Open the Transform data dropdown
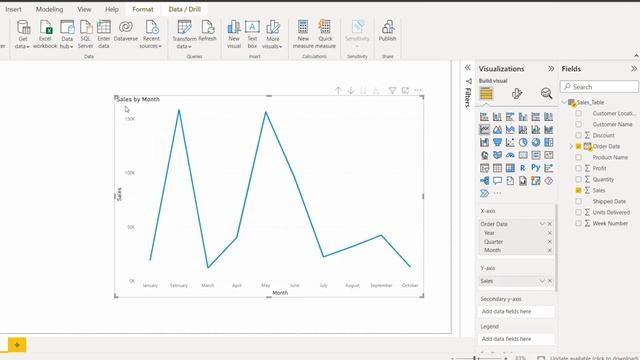Image resolution: width=640 pixels, height=360 pixels. click(x=184, y=35)
